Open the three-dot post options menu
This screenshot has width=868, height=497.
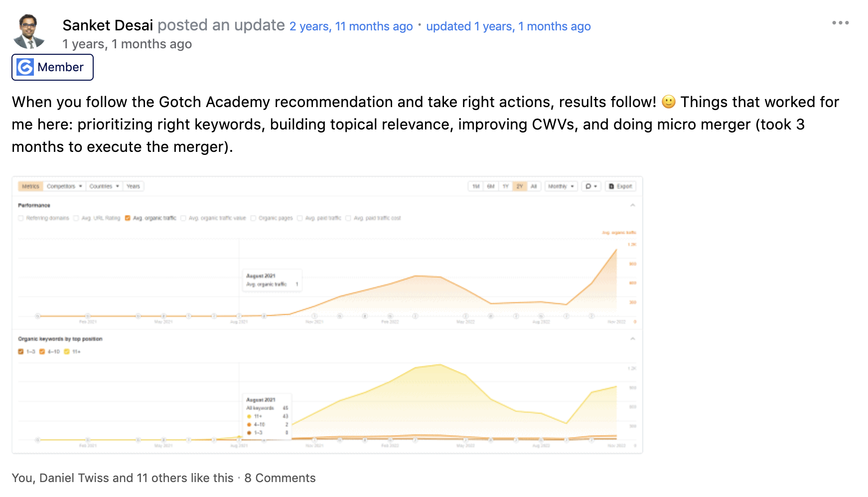pyautogui.click(x=840, y=23)
